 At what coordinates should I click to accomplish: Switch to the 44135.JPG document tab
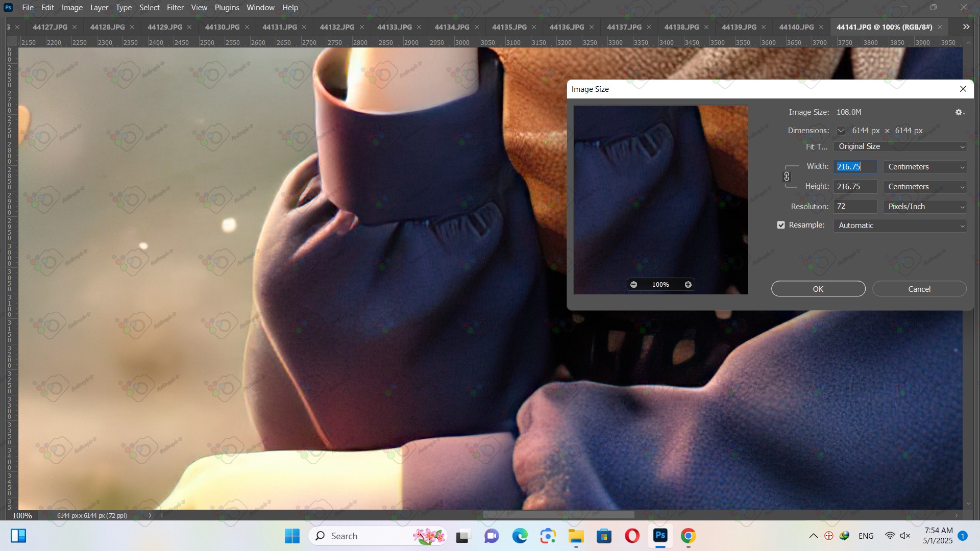[509, 27]
